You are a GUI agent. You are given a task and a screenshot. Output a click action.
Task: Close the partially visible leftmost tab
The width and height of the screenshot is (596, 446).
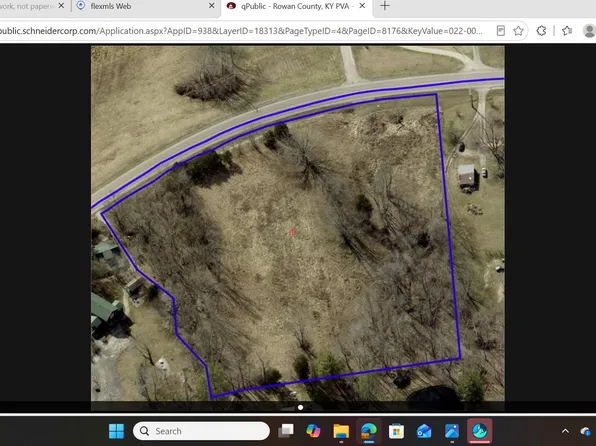click(x=61, y=6)
